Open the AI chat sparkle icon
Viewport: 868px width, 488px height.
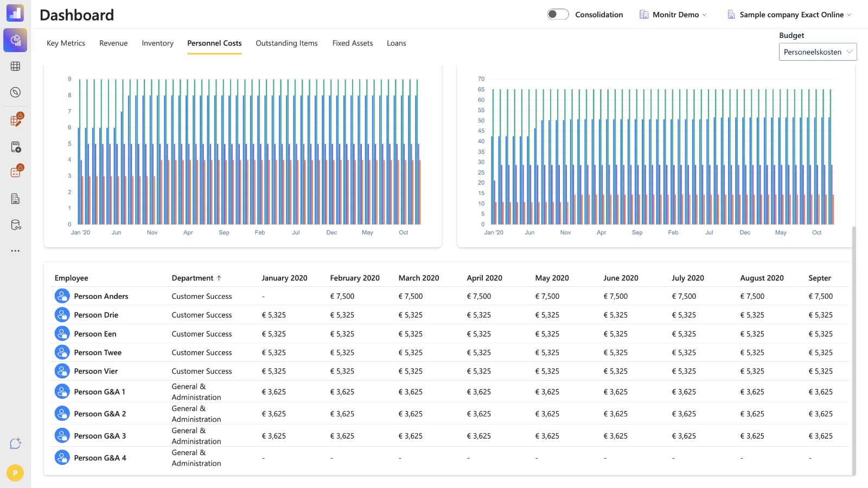[x=15, y=444]
